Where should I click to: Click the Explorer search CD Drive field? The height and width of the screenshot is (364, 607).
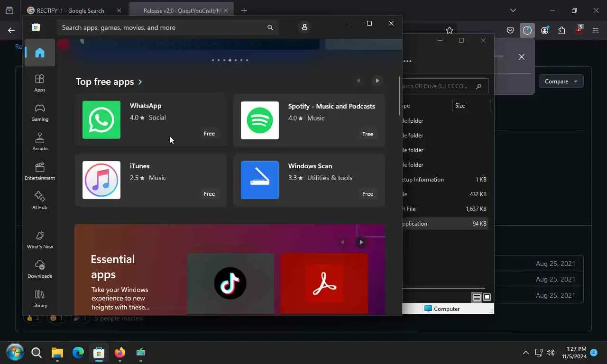tap(445, 86)
